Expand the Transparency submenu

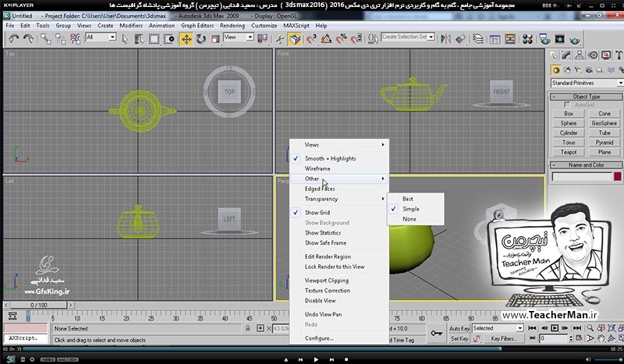click(339, 199)
